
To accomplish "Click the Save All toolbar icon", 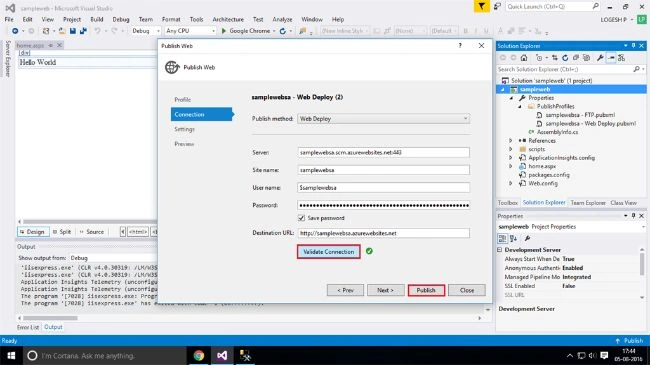I will tap(83, 31).
